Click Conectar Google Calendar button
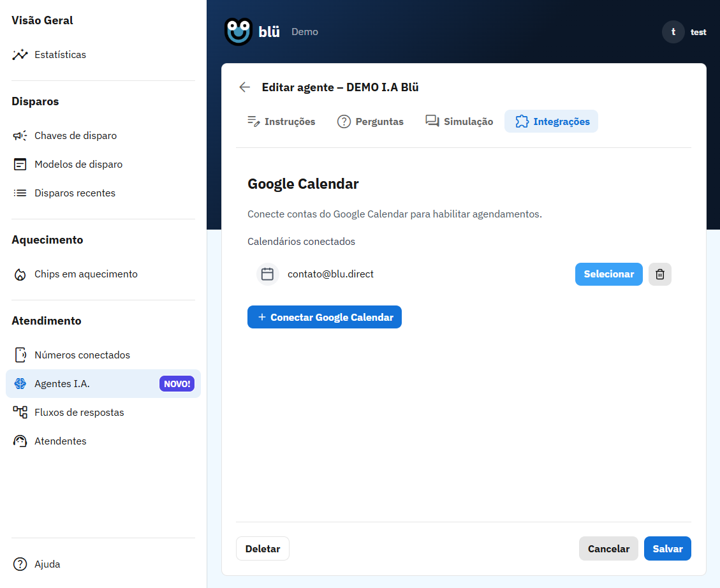Image resolution: width=720 pixels, height=588 pixels. pos(325,317)
